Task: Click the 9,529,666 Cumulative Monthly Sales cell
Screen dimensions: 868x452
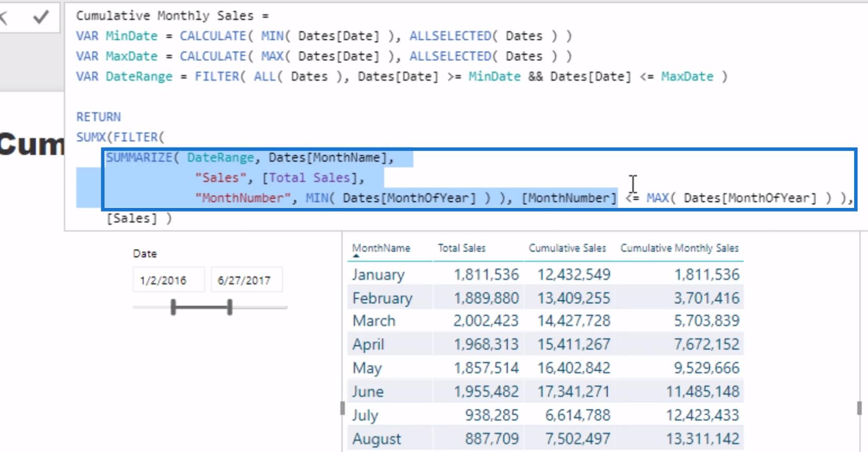Action: (x=707, y=368)
